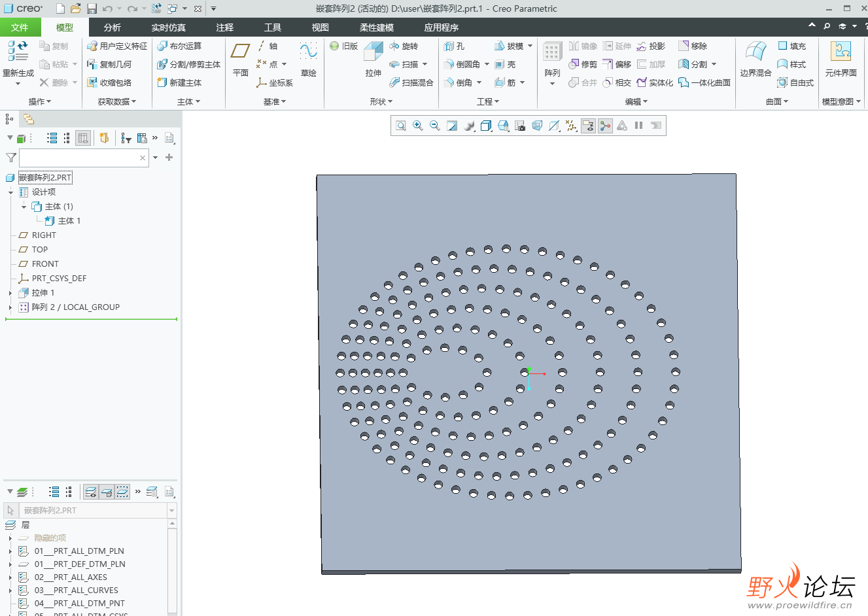
Task: Click the Save icon in quick access
Action: point(92,9)
